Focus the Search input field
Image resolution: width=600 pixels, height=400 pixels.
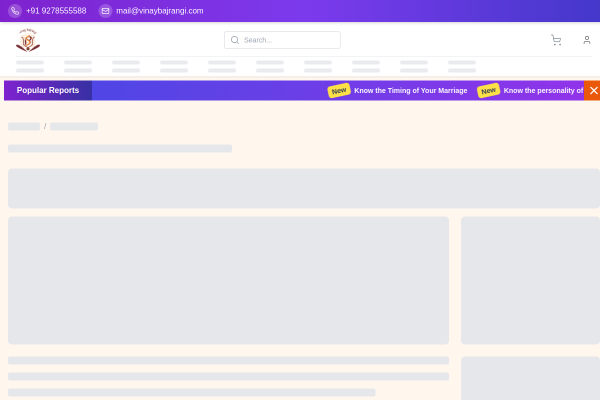(290, 40)
